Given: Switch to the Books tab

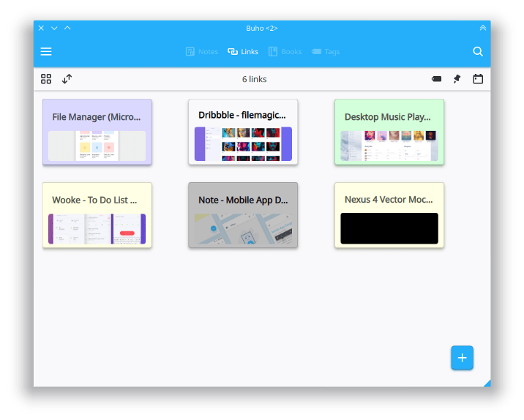Looking at the screenshot, I should pos(285,52).
